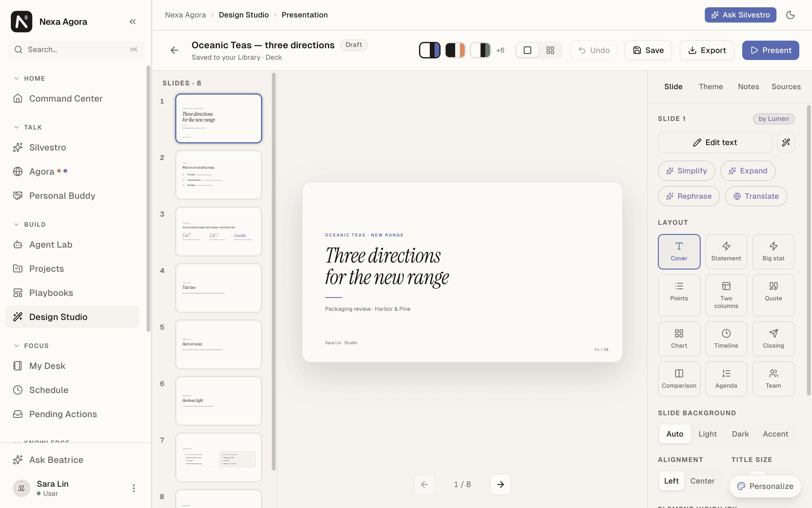This screenshot has height=508, width=812.
Task: Switch to the Theme tab
Action: (x=711, y=87)
